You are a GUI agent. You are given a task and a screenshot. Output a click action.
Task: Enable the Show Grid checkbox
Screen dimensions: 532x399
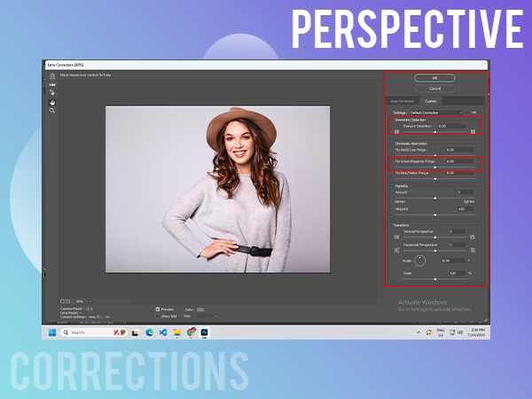pyautogui.click(x=158, y=317)
